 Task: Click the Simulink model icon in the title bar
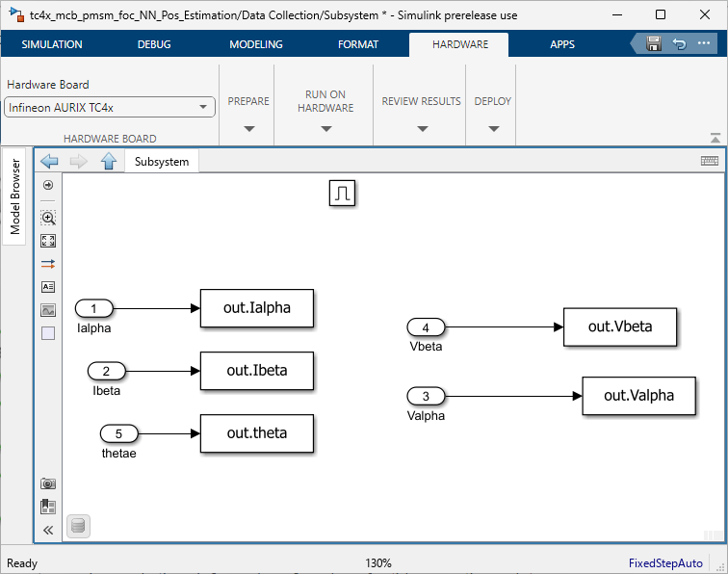17,14
